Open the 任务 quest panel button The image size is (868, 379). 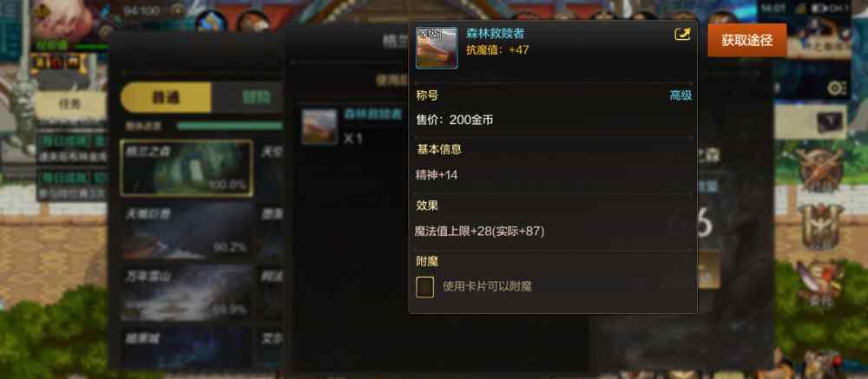[x=70, y=103]
